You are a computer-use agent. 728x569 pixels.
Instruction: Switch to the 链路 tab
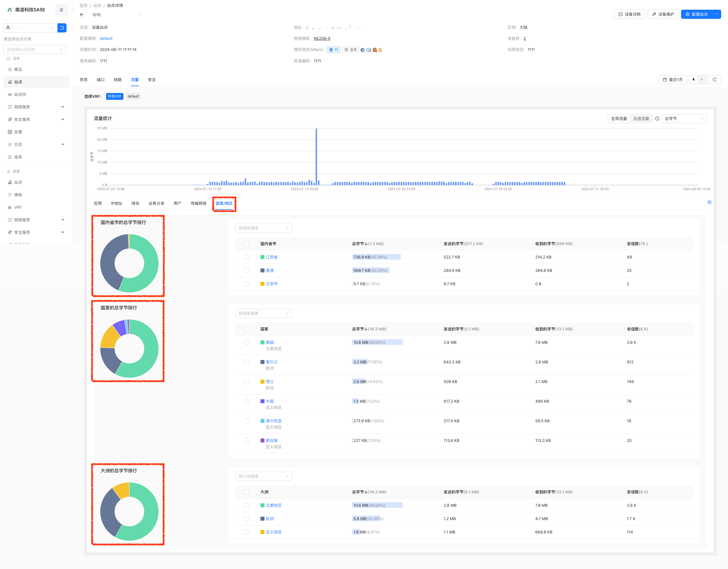[x=118, y=80]
